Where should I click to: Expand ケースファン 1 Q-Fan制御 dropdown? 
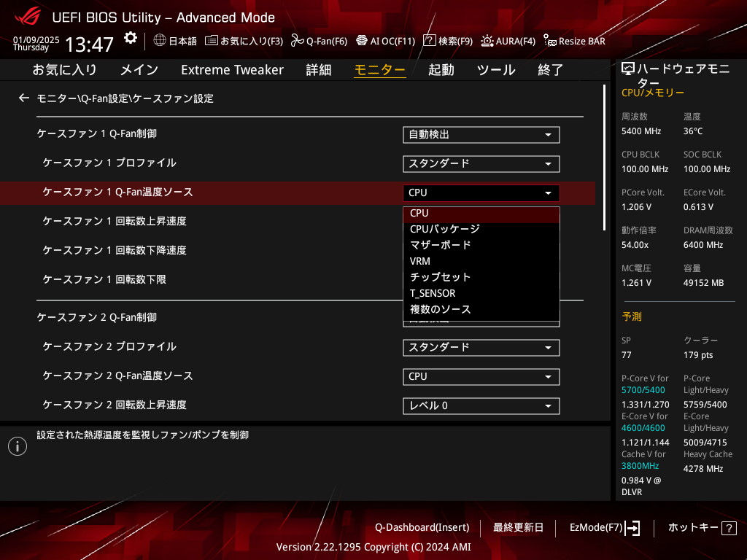pyautogui.click(x=481, y=135)
